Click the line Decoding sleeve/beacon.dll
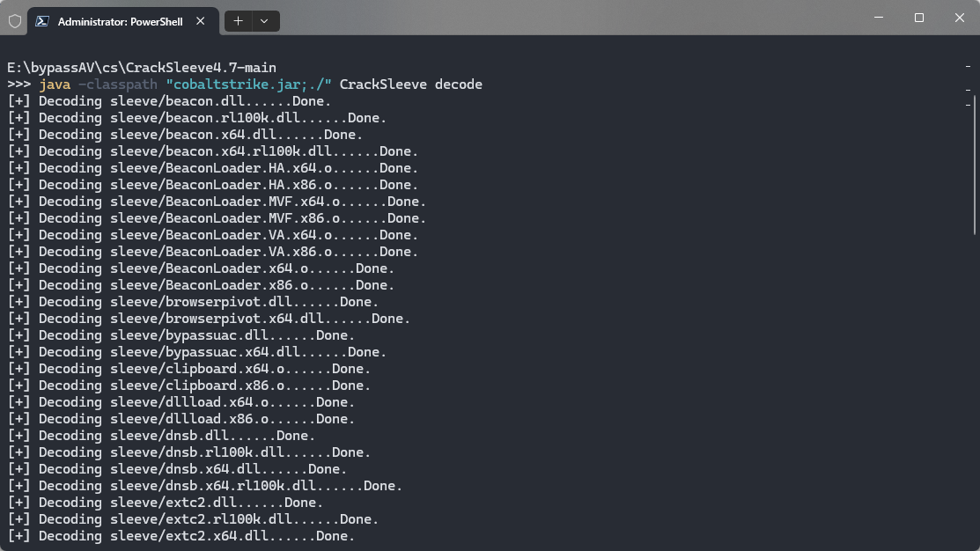Screen dimensions: 980x551 pyautogui.click(x=169, y=101)
